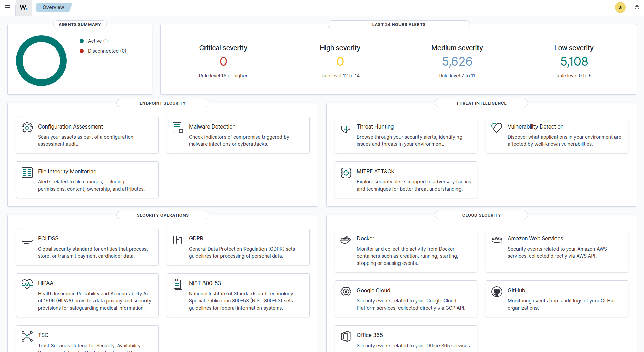Open the hamburger navigation menu
The height and width of the screenshot is (352, 644).
pos(7,7)
